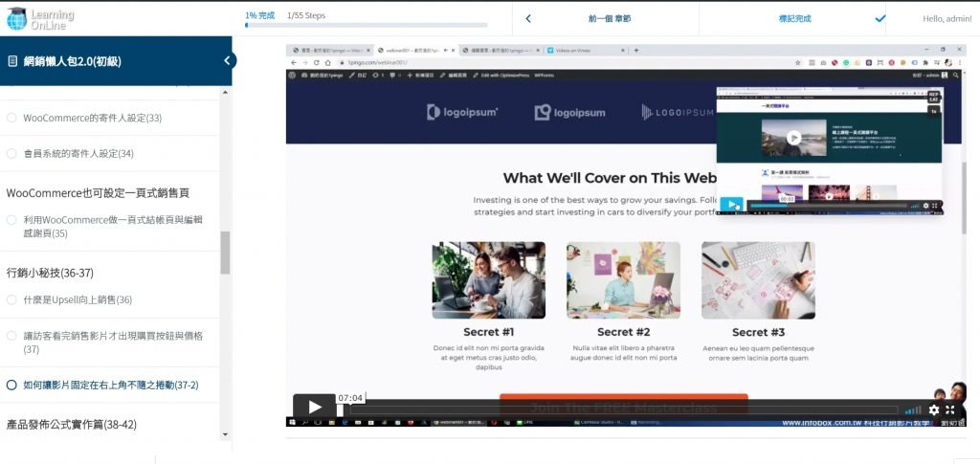Open 前一個 章節 previous chapter link
Viewport: 980px width, 464px height.
610,19
